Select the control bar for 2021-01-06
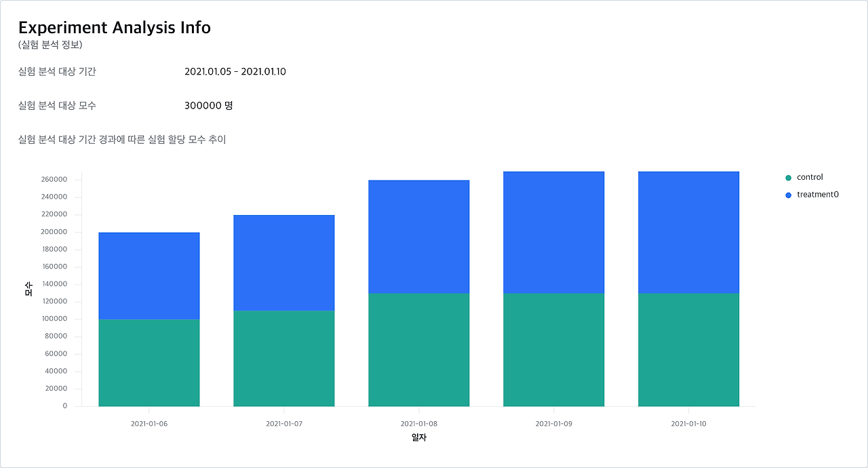This screenshot has width=868, height=468. [149, 363]
